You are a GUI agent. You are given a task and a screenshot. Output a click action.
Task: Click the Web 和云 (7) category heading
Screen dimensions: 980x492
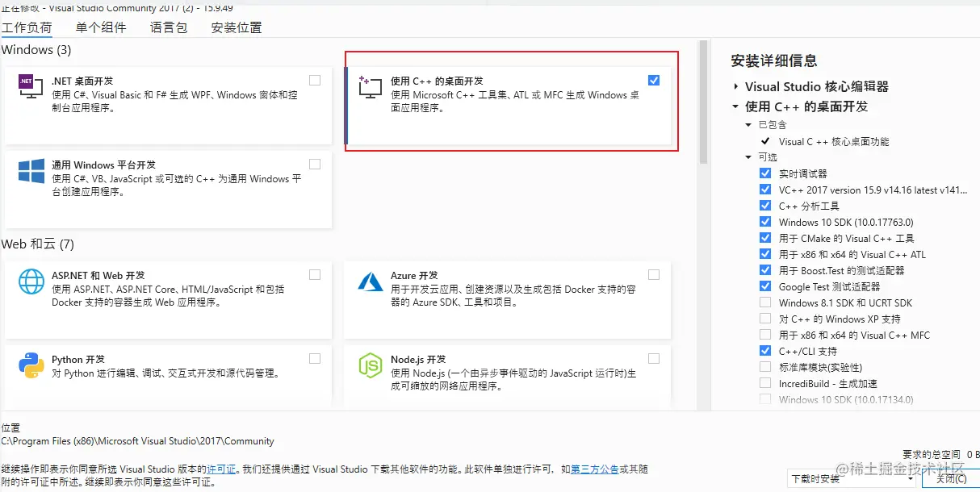coord(38,244)
